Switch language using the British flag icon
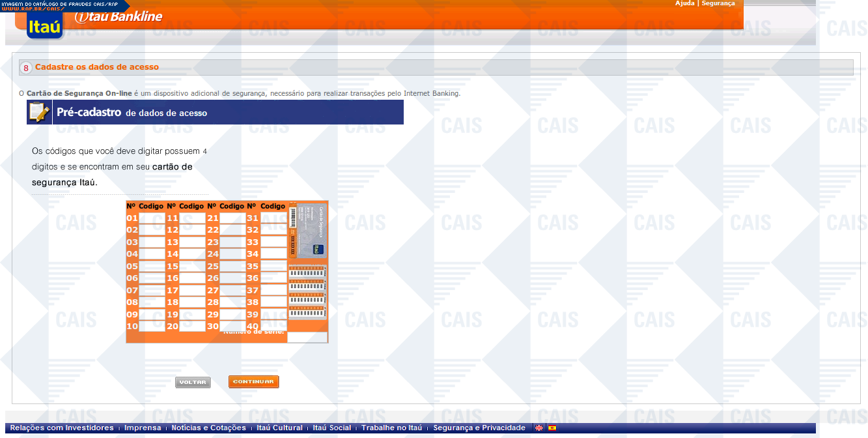Screen dimensions: 868x438 click(x=539, y=428)
